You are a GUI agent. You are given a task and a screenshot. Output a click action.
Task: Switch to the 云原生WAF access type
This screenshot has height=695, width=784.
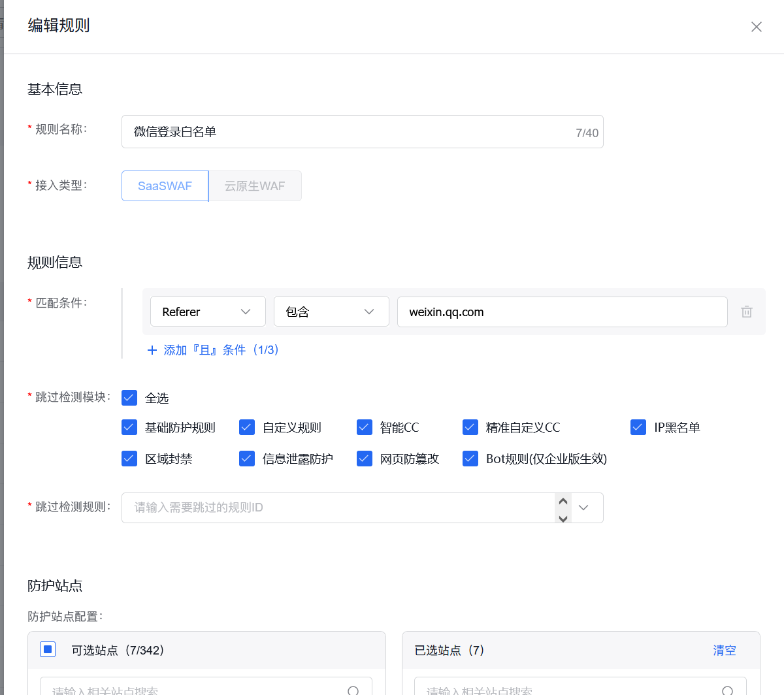(255, 186)
